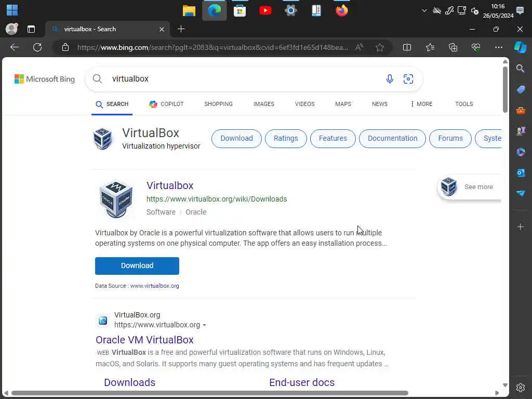Switch to the IMAGES tab
Image resolution: width=532 pixels, height=399 pixels.
(263, 104)
